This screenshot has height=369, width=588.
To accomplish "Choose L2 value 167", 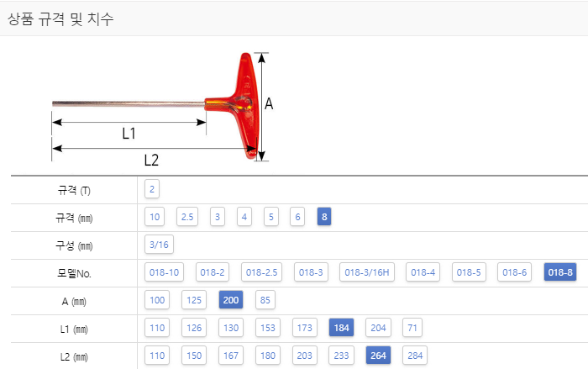I will pyautogui.click(x=231, y=356).
